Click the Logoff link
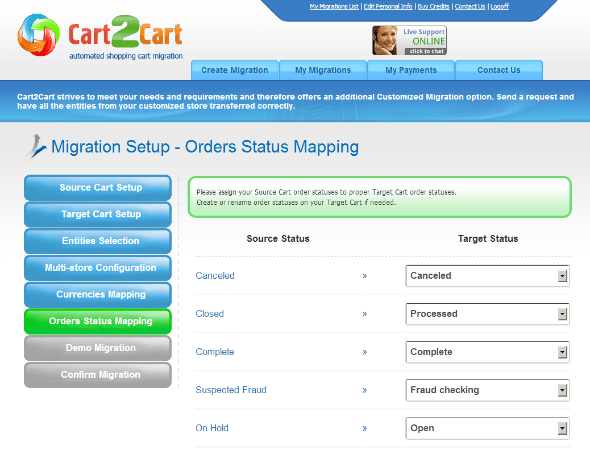The height and width of the screenshot is (454, 590). [500, 6]
